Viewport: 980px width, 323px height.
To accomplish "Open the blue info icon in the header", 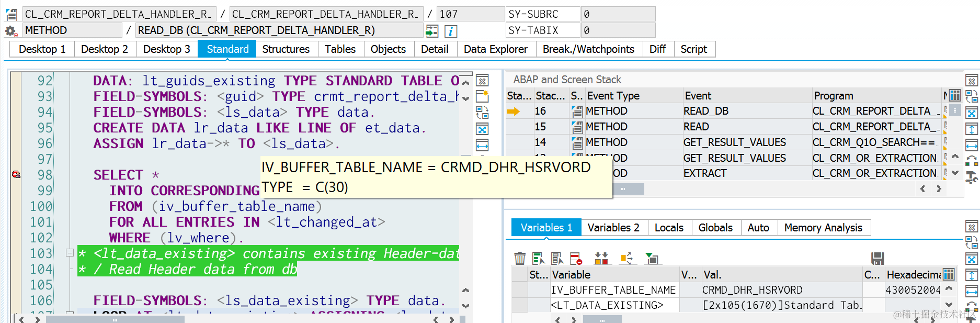I will coord(451,31).
